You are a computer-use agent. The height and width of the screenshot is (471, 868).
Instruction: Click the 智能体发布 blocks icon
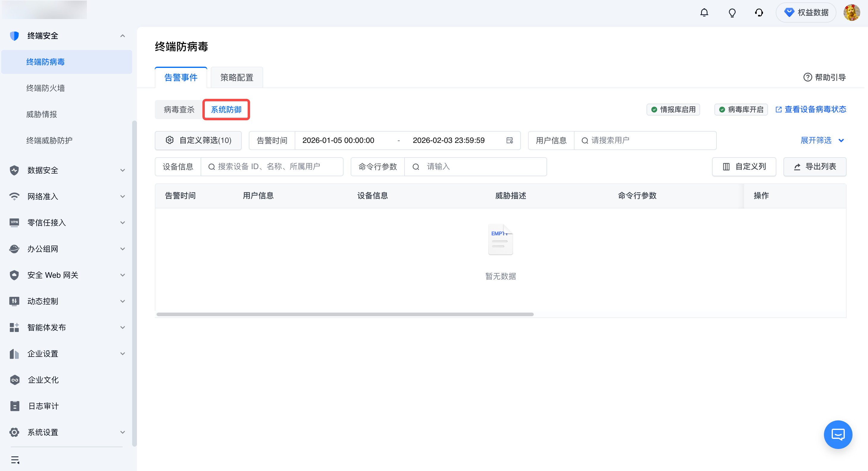(14, 327)
